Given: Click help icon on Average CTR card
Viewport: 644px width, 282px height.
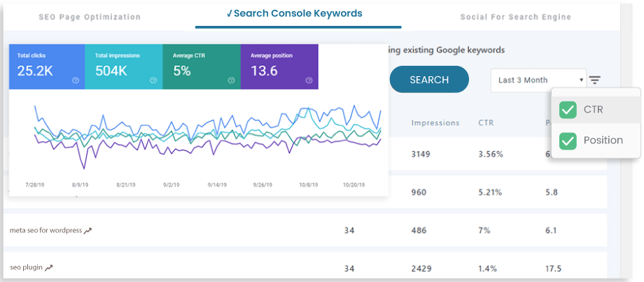Looking at the screenshot, I should [x=231, y=80].
